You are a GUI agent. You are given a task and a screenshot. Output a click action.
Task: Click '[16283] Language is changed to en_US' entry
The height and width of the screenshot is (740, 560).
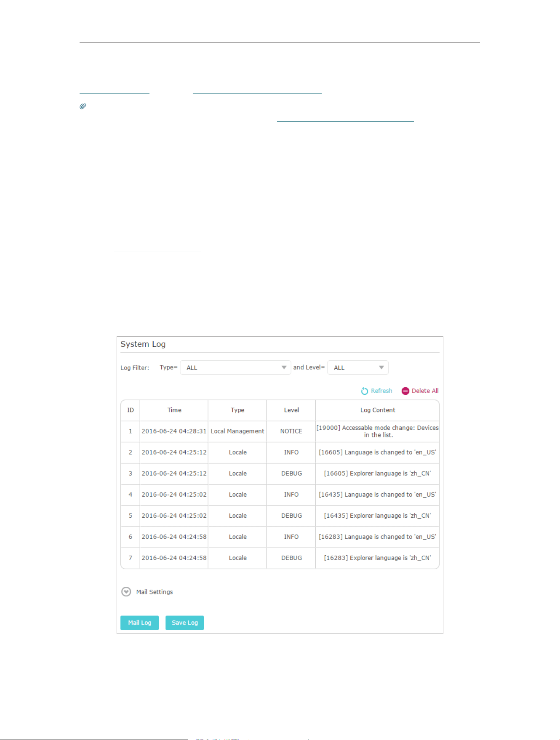pyautogui.click(x=378, y=536)
